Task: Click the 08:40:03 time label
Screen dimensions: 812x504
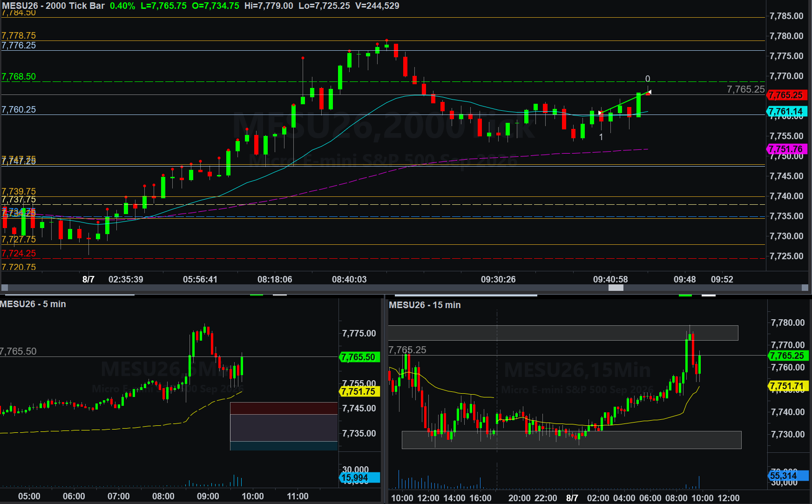Action: (x=349, y=279)
